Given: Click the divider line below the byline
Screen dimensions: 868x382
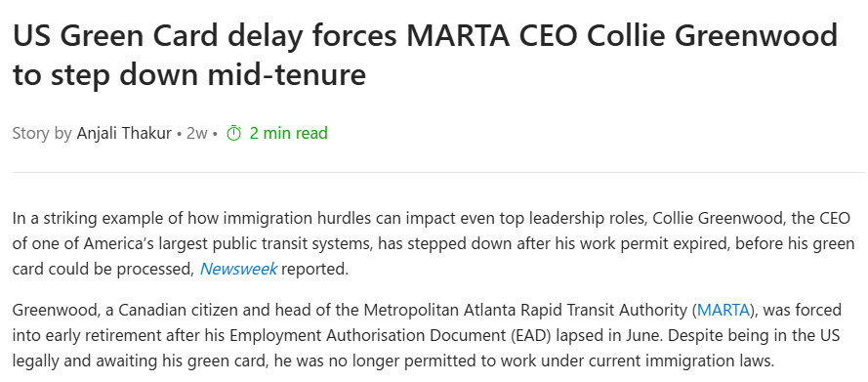Looking at the screenshot, I should [439, 172].
